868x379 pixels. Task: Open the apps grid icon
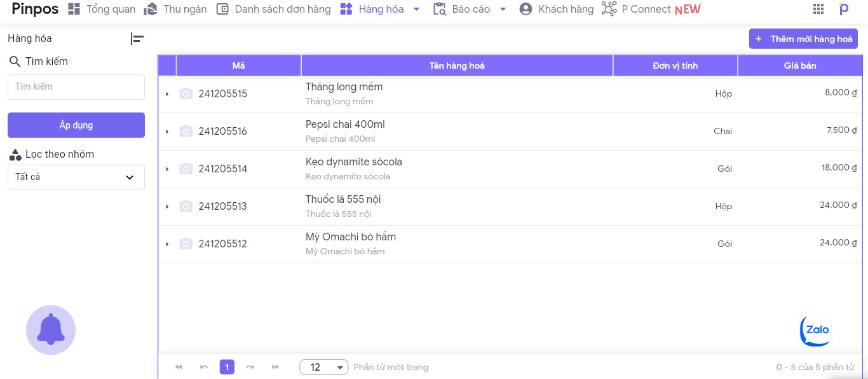[x=818, y=9]
